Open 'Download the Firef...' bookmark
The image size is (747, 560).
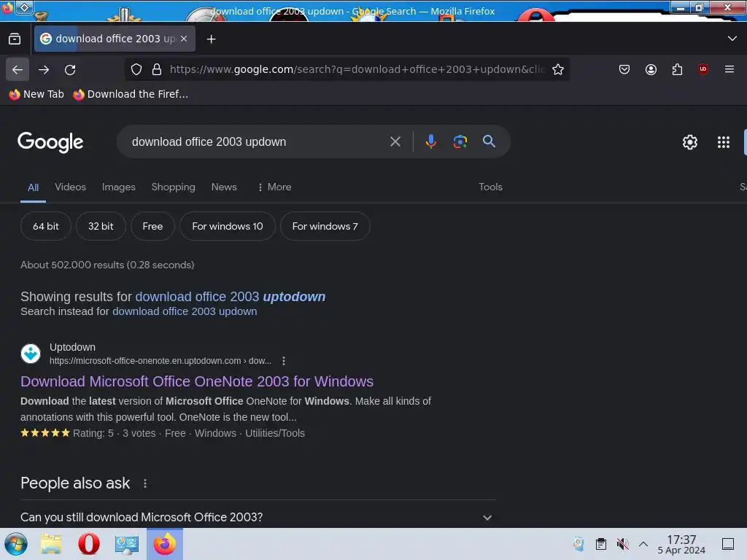(131, 94)
